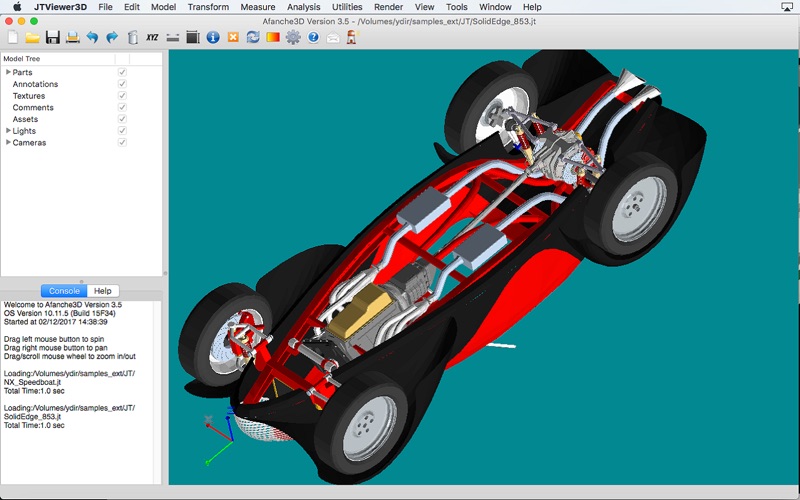Click the Save floppy disk icon
This screenshot has height=500, width=800.
[52, 38]
